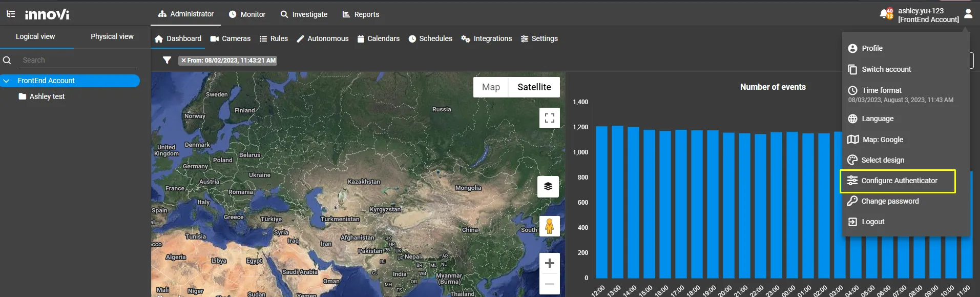Switch map to Map view

pos(491,87)
